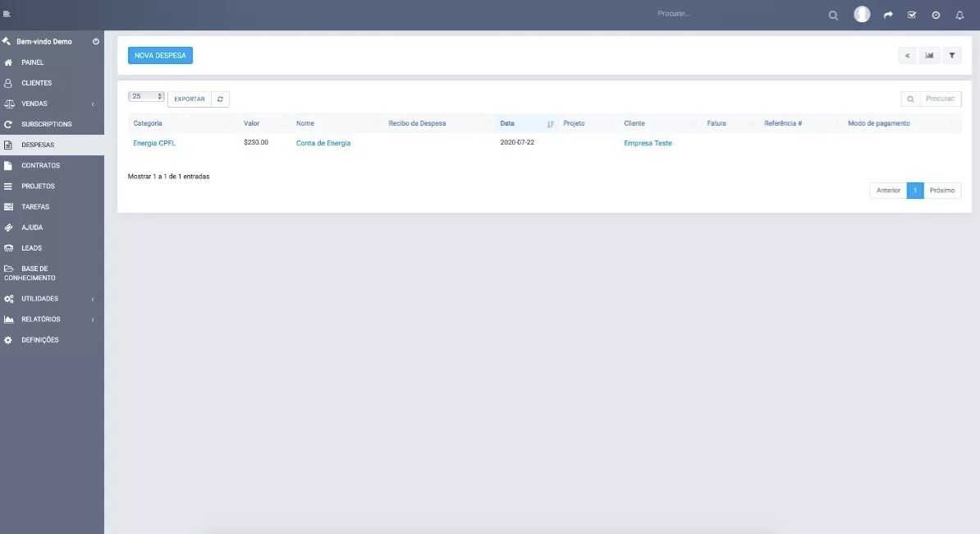
Task: Open CONTRATOS from the sidebar
Action: point(40,165)
